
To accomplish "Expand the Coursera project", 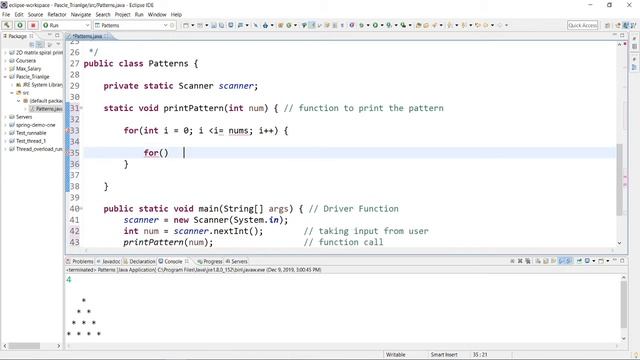I will (x=5, y=61).
